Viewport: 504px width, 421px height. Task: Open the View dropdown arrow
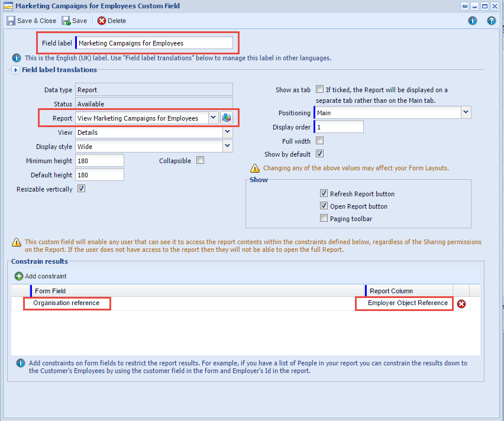pos(228,132)
